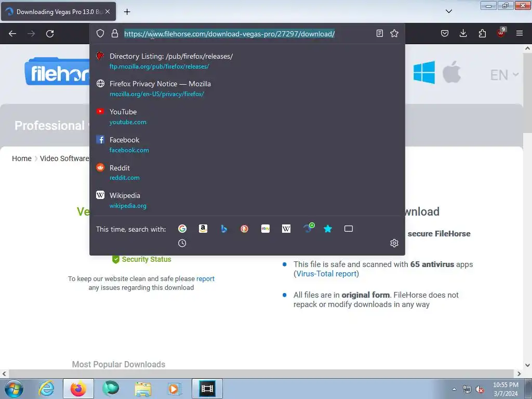This screenshot has height=399, width=532.
Task: Click the report link
Action: 205,278
